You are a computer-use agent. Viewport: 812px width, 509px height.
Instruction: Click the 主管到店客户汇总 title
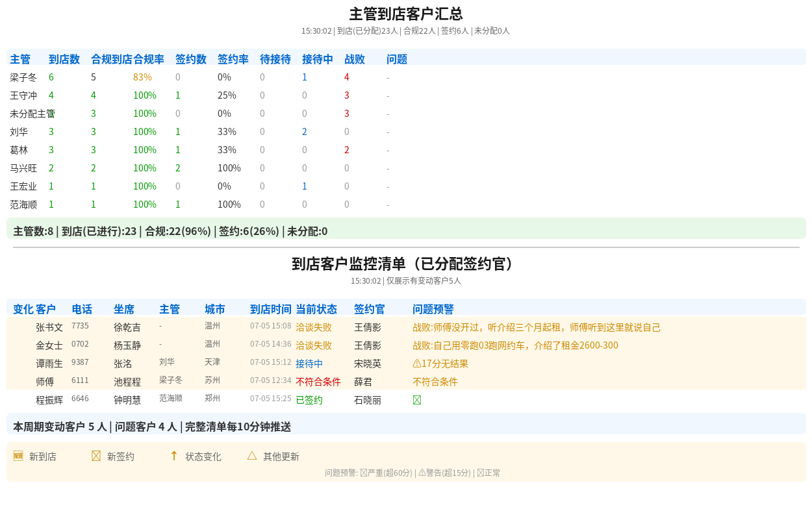coord(406,14)
